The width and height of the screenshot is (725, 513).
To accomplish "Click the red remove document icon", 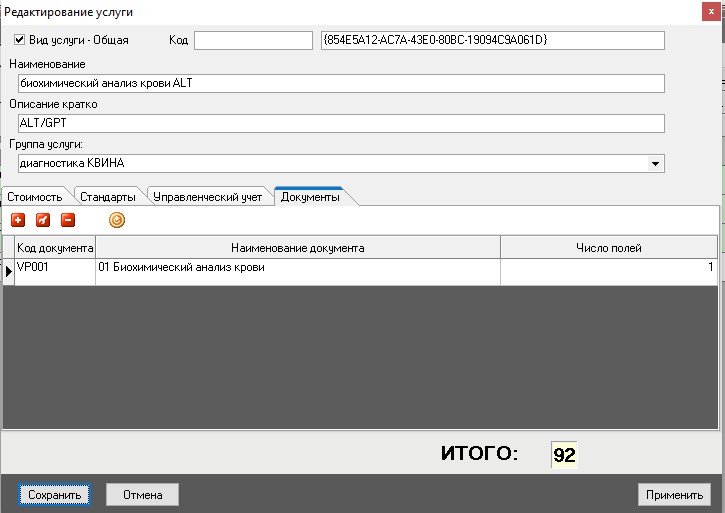I will 68,220.
